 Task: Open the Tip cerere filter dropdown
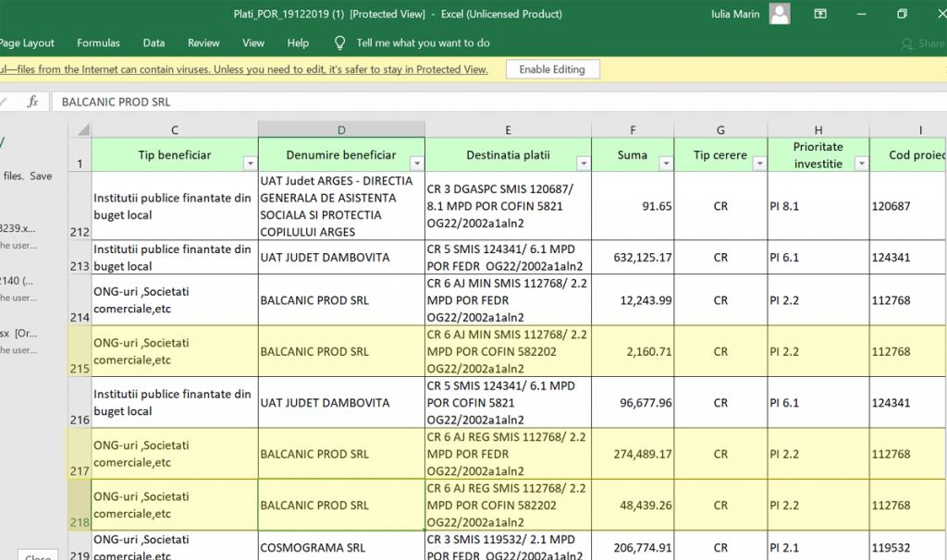click(x=760, y=163)
